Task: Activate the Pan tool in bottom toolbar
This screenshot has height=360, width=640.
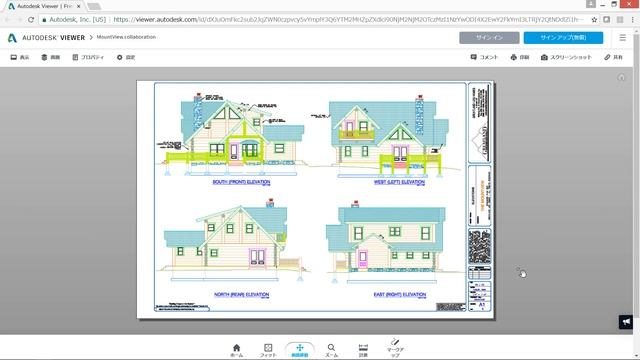Action: 300,351
